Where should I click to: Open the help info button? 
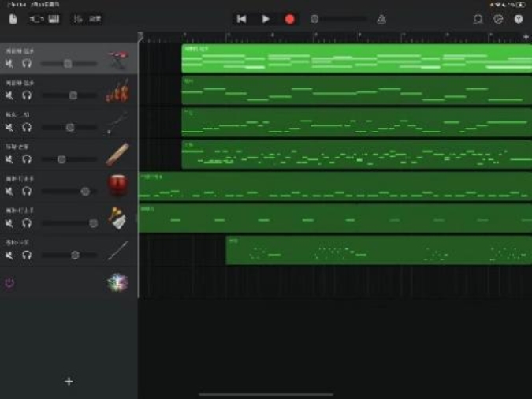coord(519,19)
